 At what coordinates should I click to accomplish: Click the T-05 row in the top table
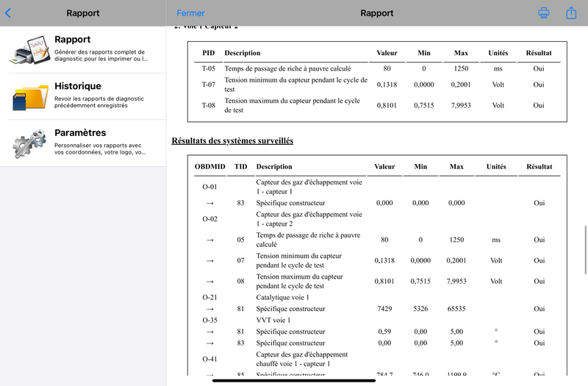point(377,68)
